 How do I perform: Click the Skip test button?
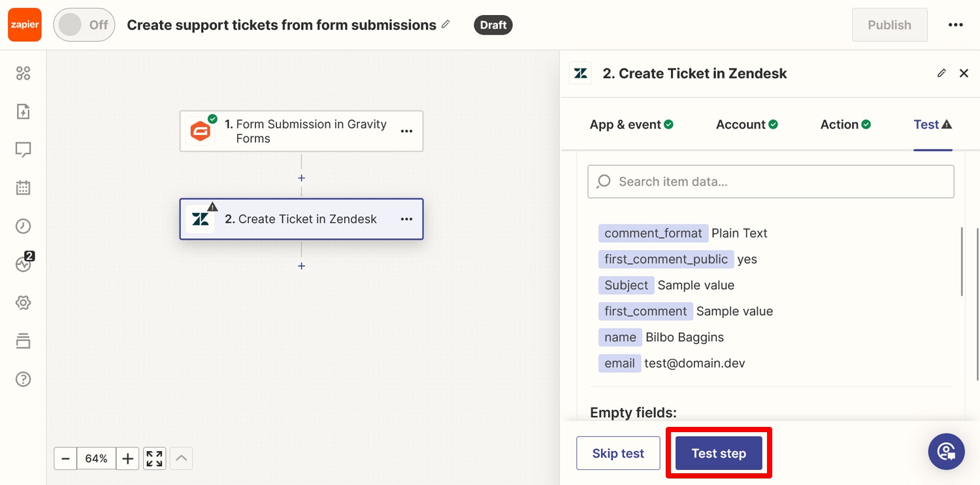pos(618,453)
